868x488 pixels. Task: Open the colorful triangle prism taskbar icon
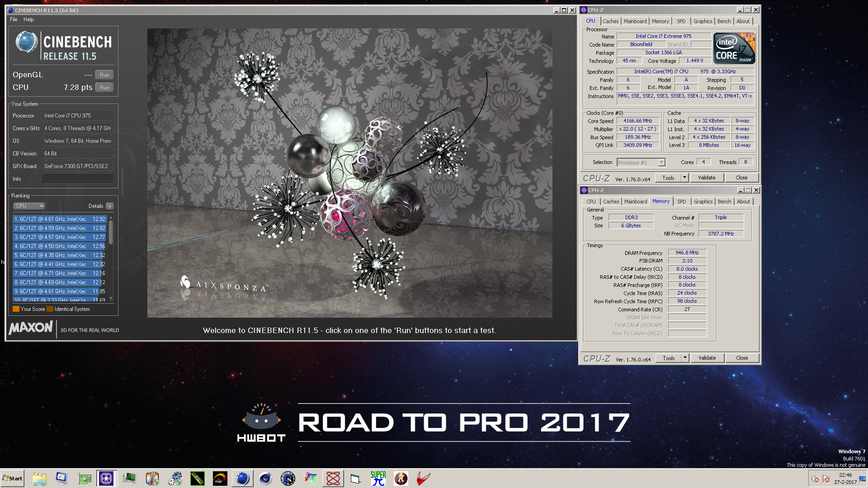[x=311, y=479]
